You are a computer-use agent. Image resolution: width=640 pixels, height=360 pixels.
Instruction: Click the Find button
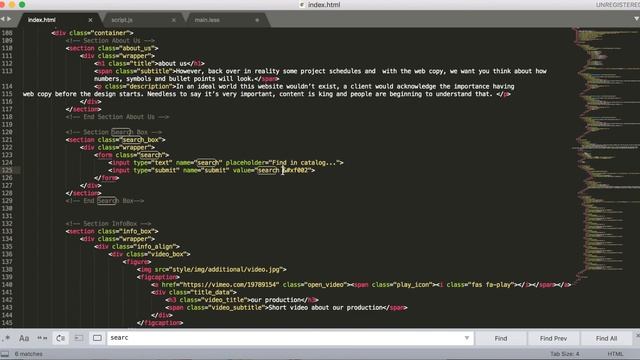pos(501,338)
